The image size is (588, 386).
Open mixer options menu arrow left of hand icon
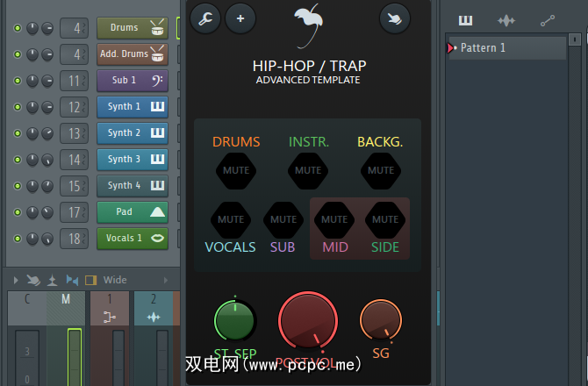(x=16, y=280)
